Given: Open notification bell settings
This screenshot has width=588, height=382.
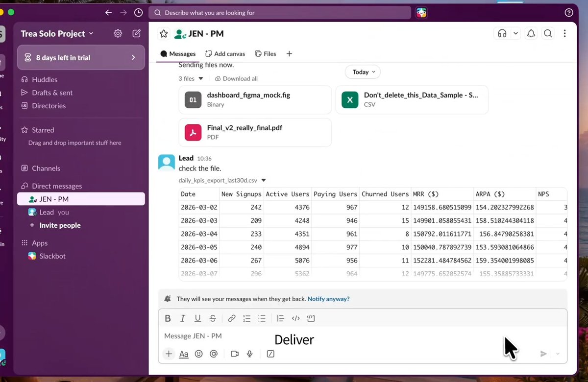Looking at the screenshot, I should point(531,34).
